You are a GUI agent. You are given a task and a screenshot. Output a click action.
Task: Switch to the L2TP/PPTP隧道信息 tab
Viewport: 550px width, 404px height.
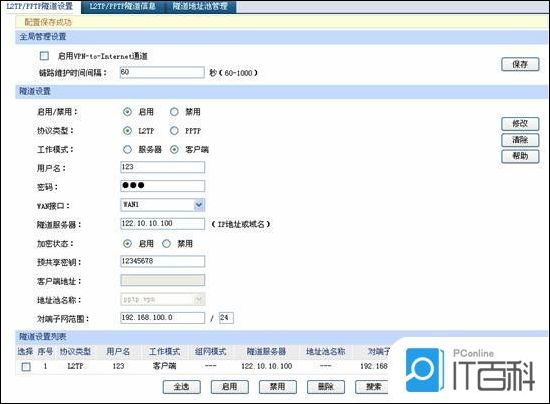click(123, 6)
